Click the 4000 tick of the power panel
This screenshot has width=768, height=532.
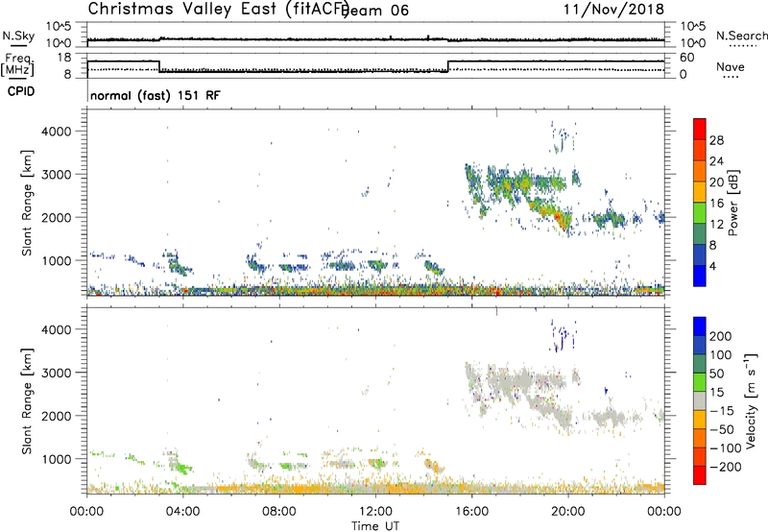57,132
